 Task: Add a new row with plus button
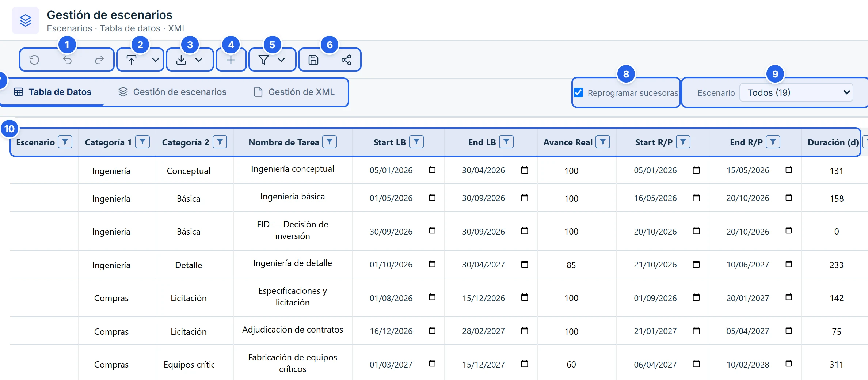(231, 60)
